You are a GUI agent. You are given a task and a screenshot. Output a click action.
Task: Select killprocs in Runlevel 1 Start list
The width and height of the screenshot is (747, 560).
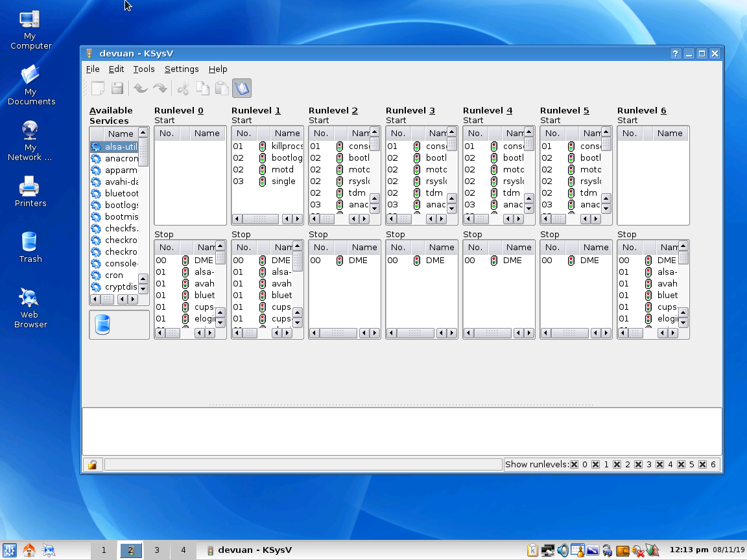point(267,146)
